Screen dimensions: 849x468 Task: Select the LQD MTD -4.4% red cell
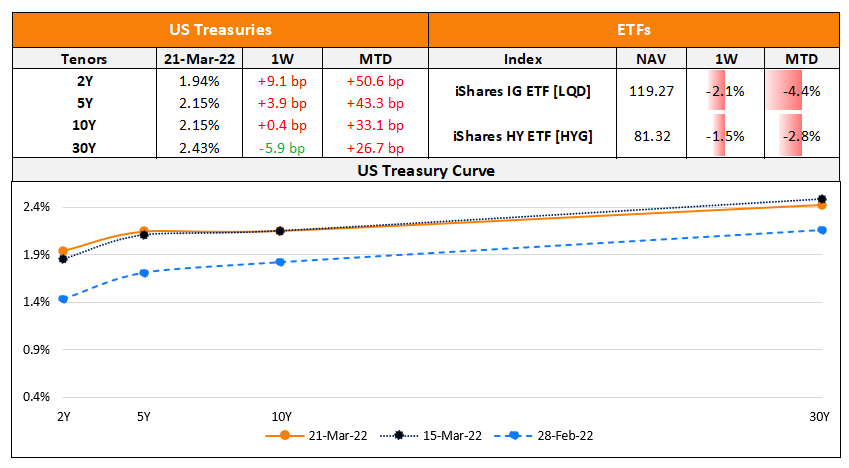[x=800, y=91]
